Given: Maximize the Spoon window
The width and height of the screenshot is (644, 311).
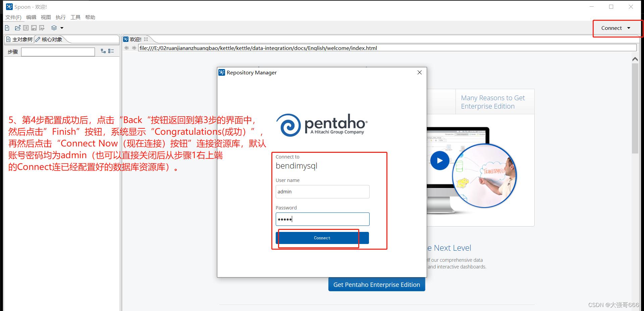Looking at the screenshot, I should [x=611, y=7].
